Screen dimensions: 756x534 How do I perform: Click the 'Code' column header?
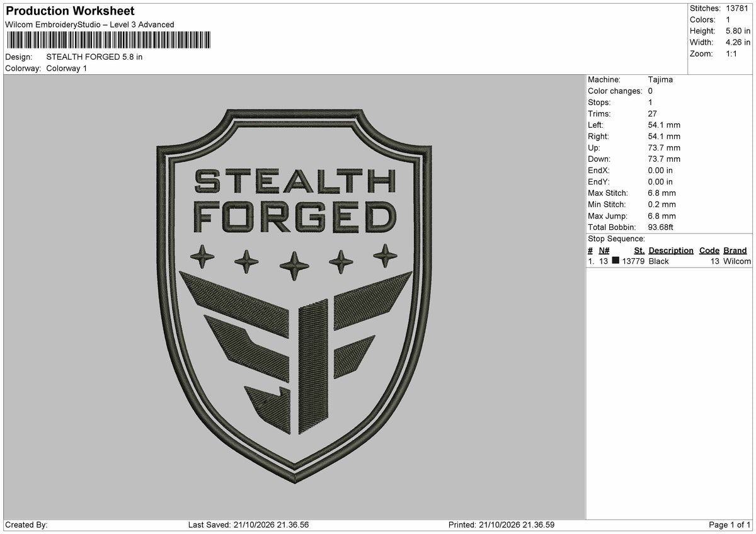pos(709,250)
